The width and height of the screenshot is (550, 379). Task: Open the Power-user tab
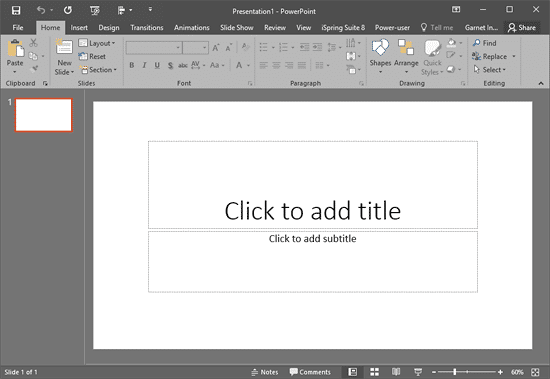click(392, 28)
